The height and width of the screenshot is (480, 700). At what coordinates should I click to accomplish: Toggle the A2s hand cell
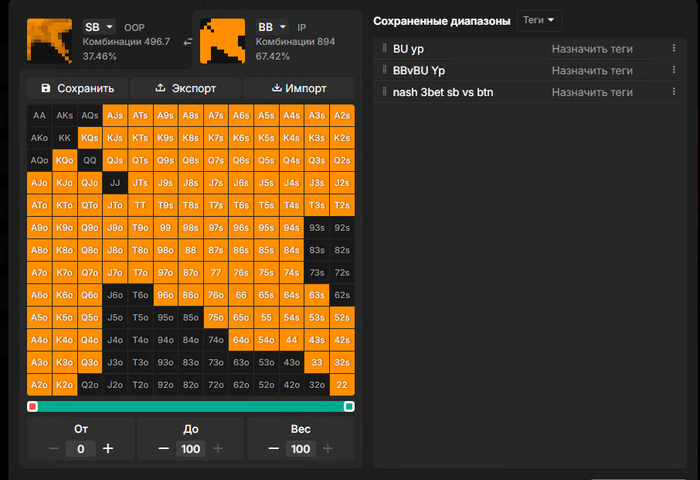click(x=342, y=116)
